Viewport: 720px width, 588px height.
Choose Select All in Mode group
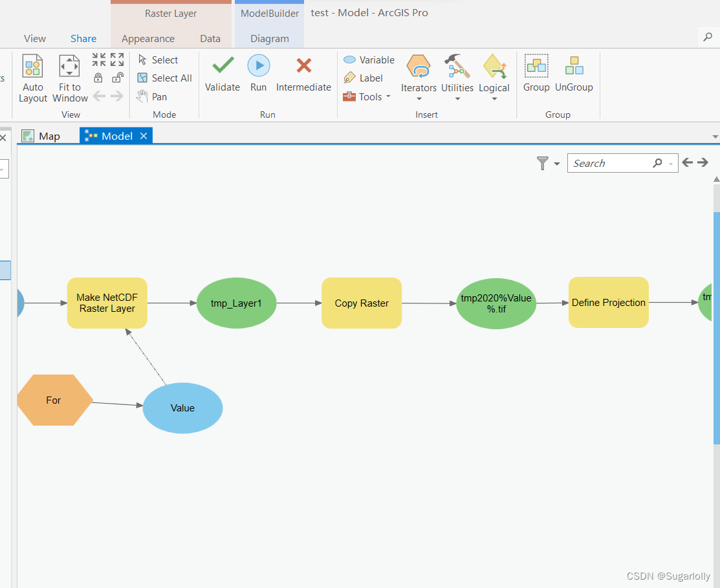[165, 78]
